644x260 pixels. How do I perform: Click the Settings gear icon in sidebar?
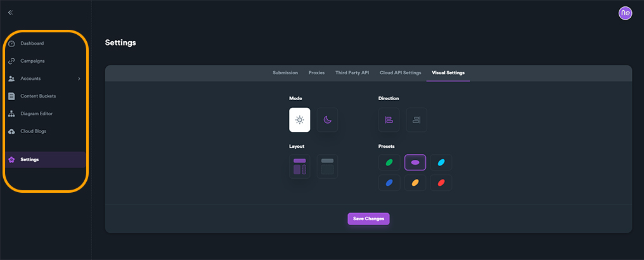pyautogui.click(x=11, y=159)
